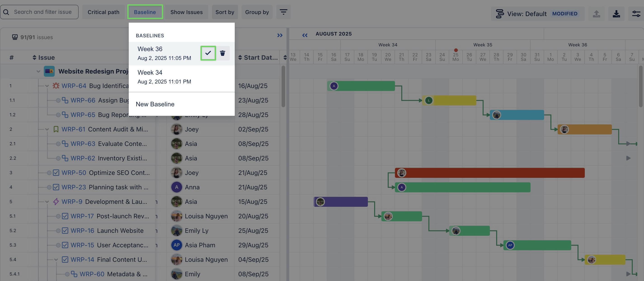Click the red today marker on Aug 25
This screenshot has width=644, height=281.
click(x=456, y=50)
